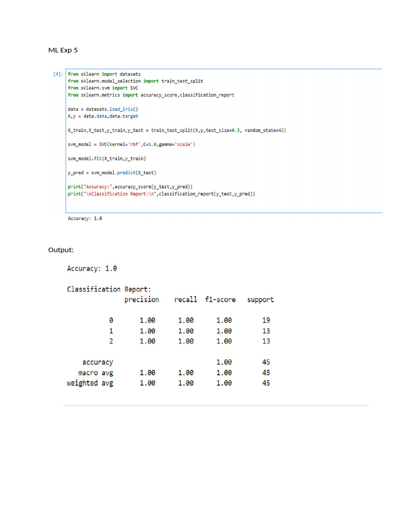Screen dimensions: 399x532
Task: Click the svm_model.fit(X_train,y_train) line
Action: click(107, 158)
